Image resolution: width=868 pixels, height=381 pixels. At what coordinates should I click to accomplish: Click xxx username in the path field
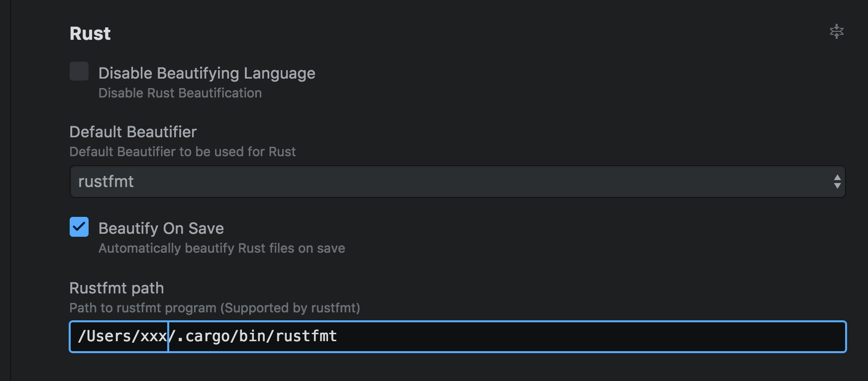tap(154, 337)
